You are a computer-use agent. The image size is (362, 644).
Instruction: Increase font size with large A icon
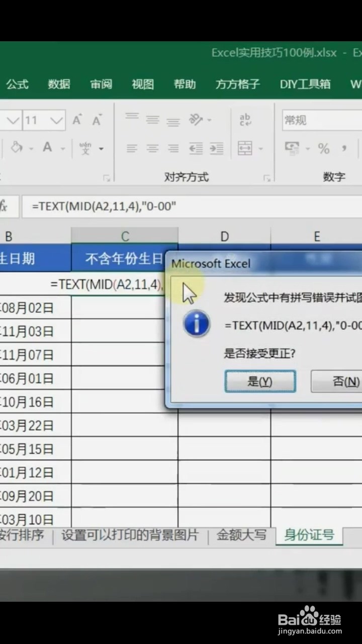(x=77, y=120)
